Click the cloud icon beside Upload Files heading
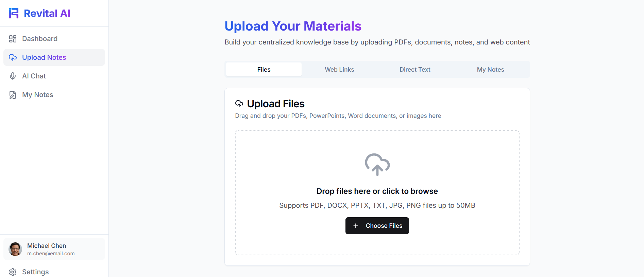This screenshot has height=277, width=644. tap(239, 104)
